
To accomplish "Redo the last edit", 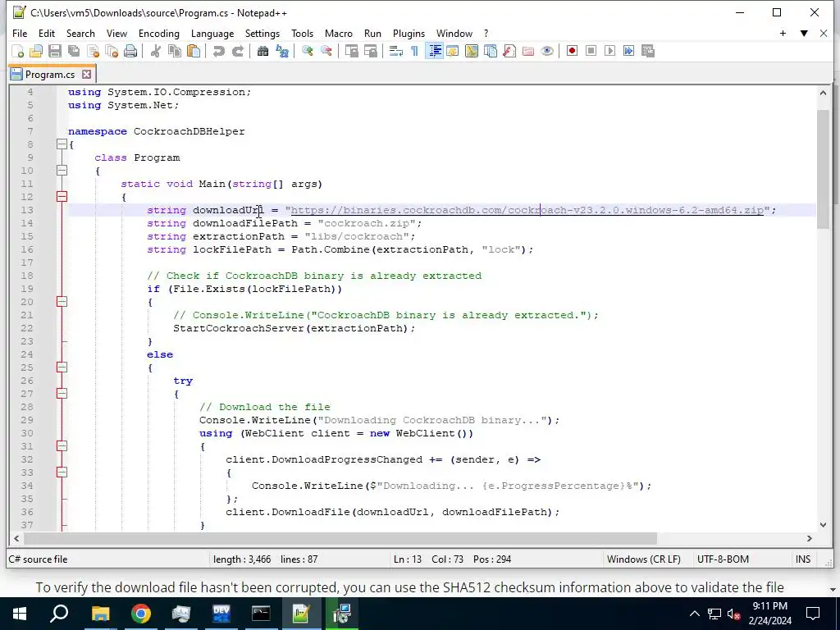I will pyautogui.click(x=237, y=51).
